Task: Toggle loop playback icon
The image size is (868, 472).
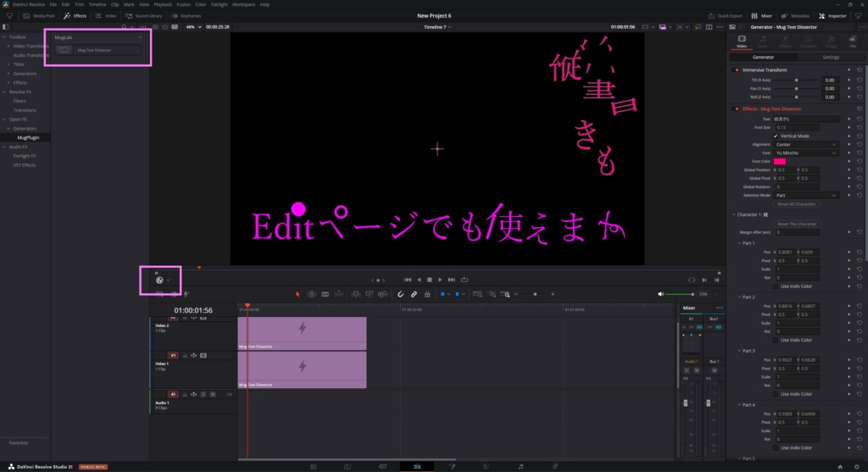Action: tap(465, 280)
